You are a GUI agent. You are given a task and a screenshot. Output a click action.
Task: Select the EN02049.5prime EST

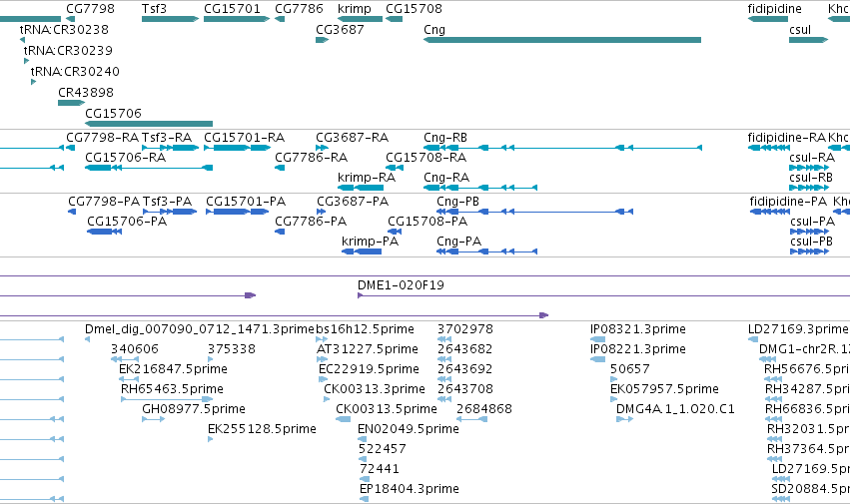[361, 439]
